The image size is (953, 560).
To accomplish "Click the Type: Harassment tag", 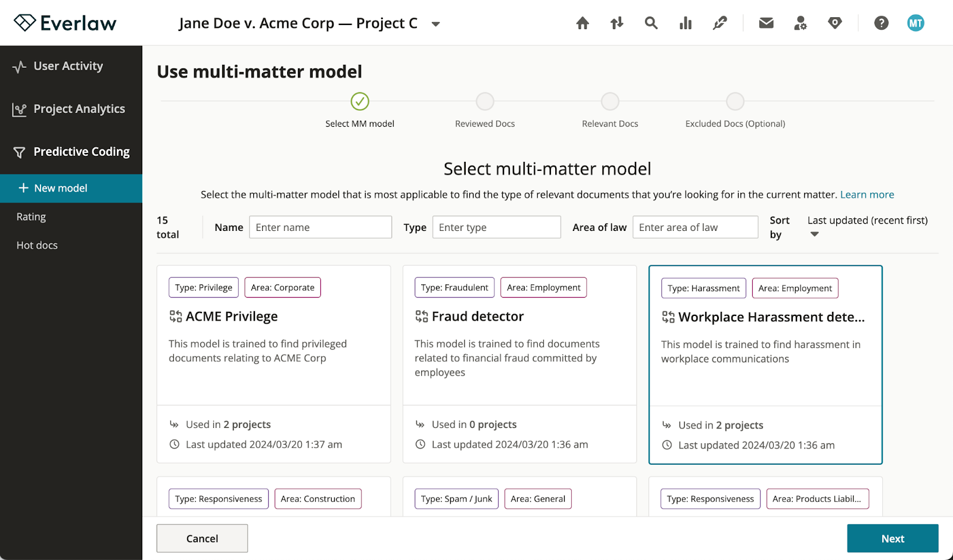I will 703,288.
